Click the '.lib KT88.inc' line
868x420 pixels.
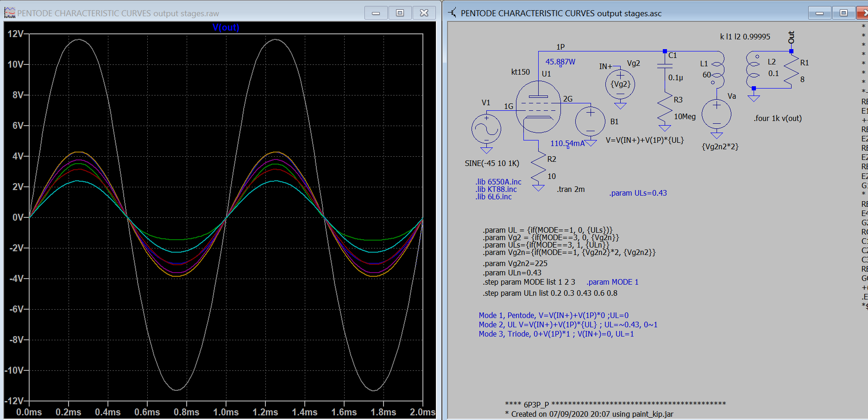(x=496, y=189)
